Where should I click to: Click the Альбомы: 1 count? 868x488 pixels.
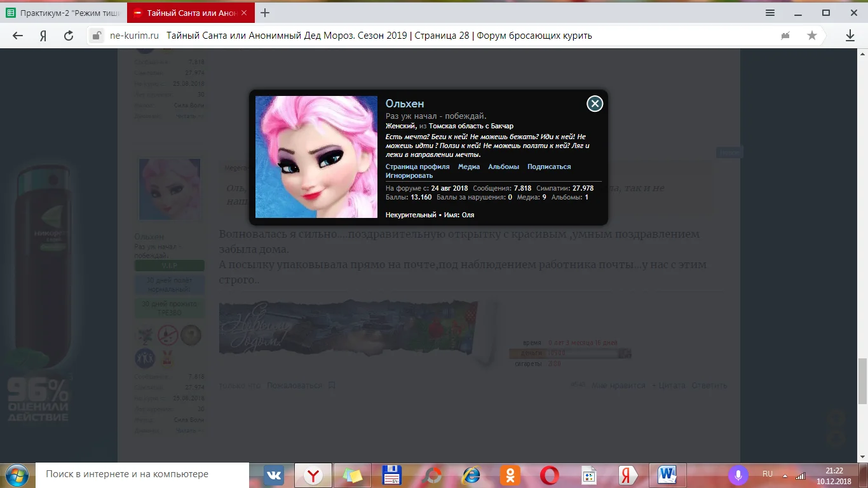point(570,197)
